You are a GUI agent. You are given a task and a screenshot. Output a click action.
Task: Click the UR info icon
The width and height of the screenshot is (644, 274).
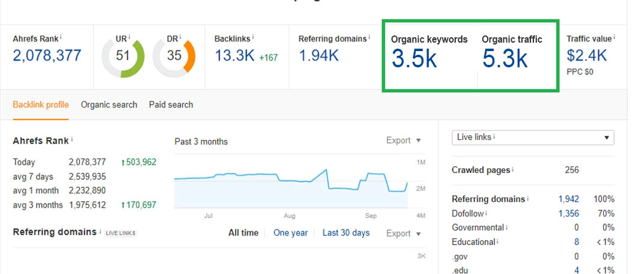[129, 37]
